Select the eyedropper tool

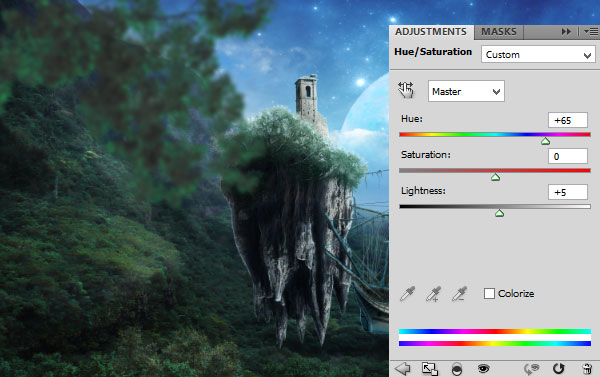coord(408,294)
